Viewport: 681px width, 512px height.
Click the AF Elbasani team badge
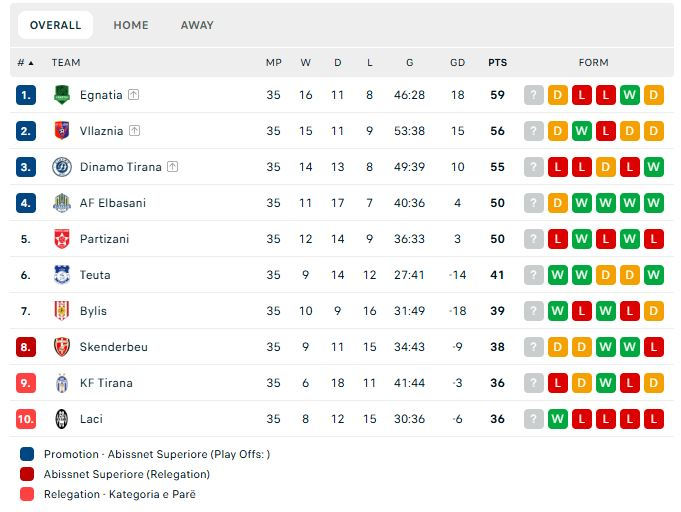(x=62, y=203)
